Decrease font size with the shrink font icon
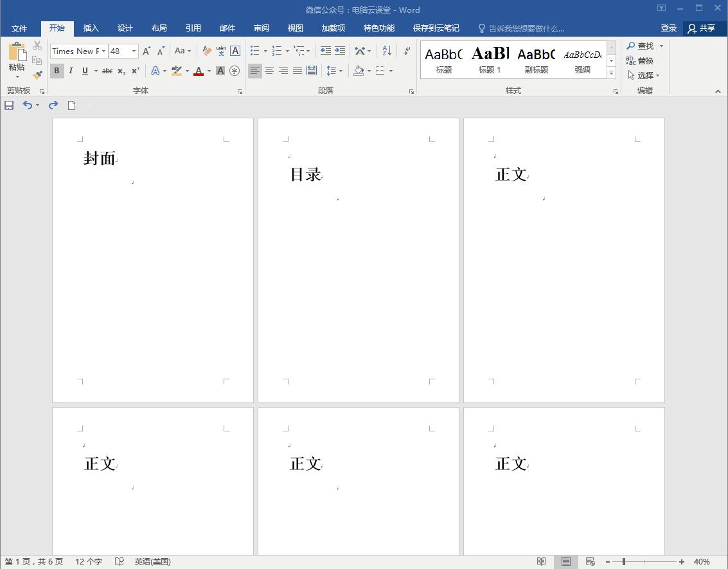The width and height of the screenshot is (728, 569). click(x=160, y=51)
